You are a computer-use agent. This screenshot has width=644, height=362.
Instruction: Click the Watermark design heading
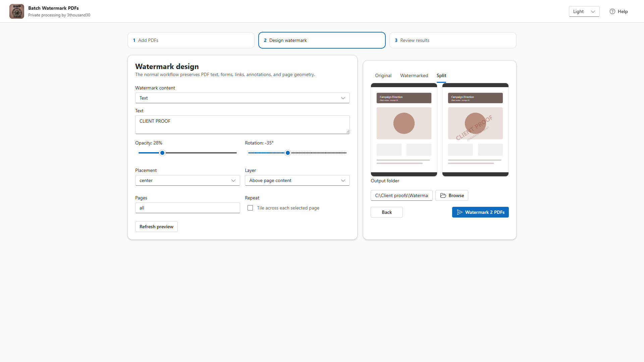click(x=167, y=66)
